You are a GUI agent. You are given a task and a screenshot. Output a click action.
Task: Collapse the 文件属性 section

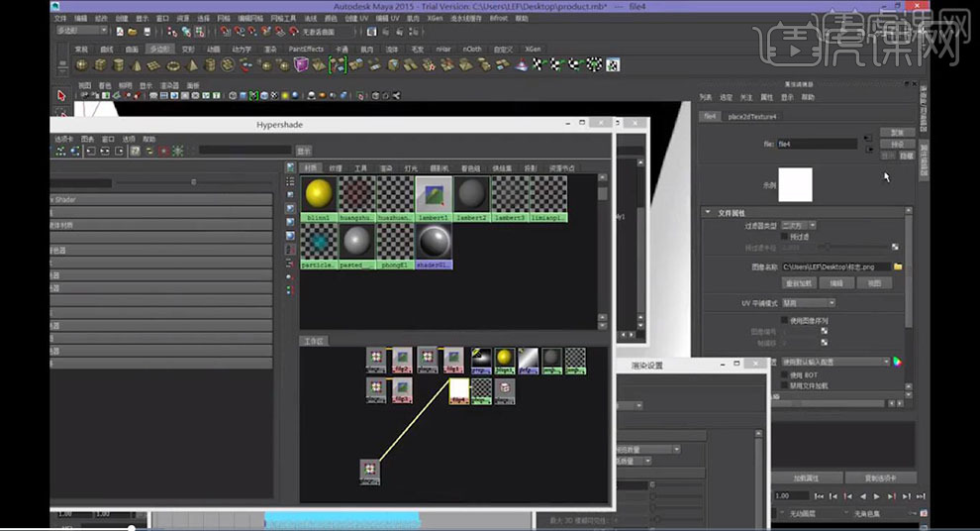[708, 213]
